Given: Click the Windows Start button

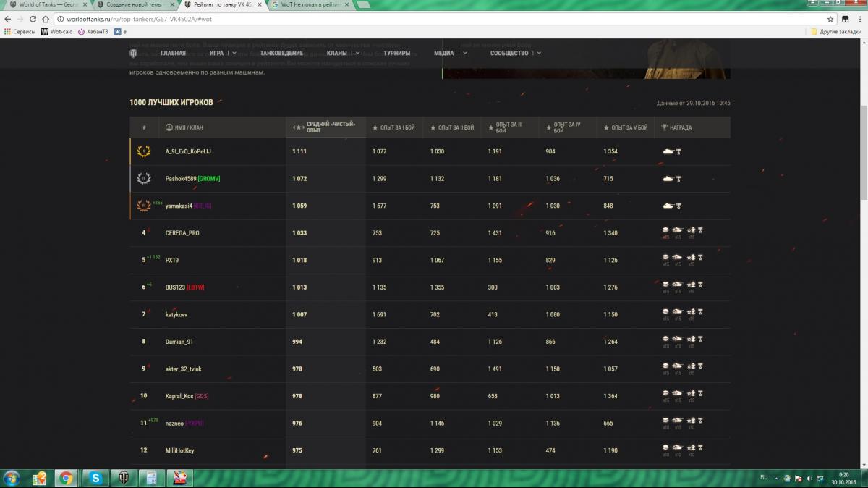Looking at the screenshot, I should pyautogui.click(x=11, y=478).
